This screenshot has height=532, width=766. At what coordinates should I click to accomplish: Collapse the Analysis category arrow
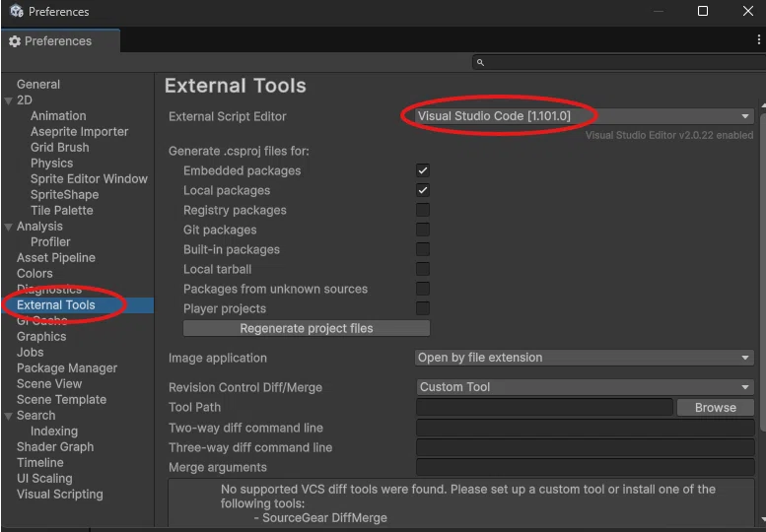[x=8, y=227]
